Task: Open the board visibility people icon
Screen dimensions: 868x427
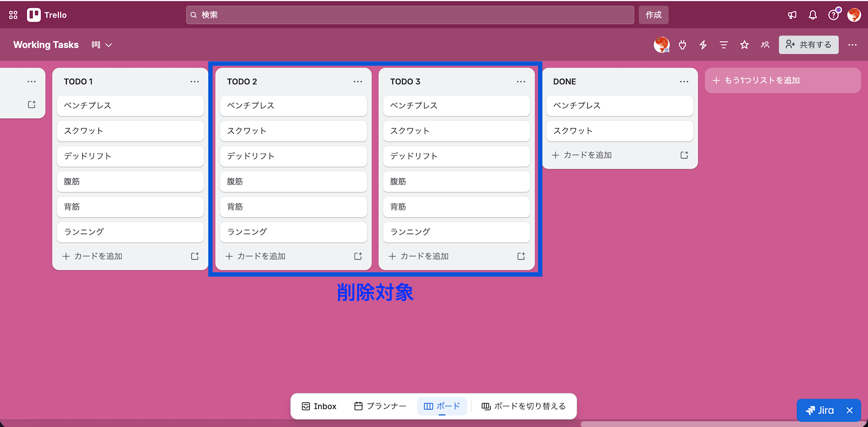Action: (765, 45)
